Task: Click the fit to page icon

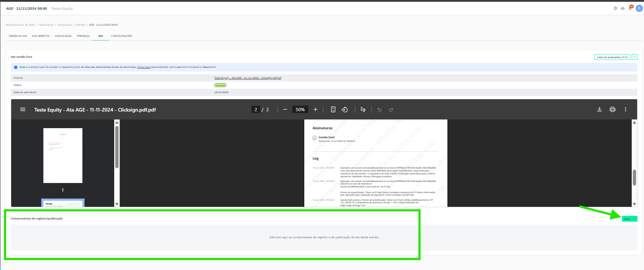Action: (333, 109)
